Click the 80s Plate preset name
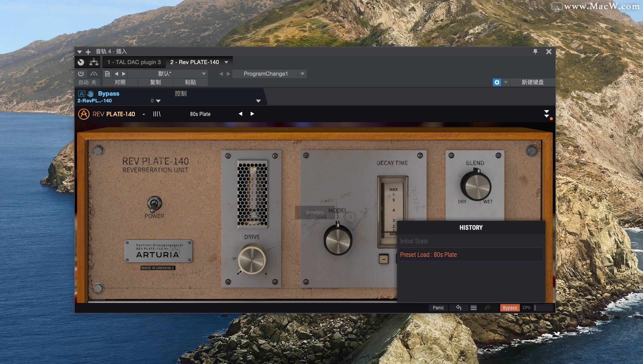 (200, 114)
